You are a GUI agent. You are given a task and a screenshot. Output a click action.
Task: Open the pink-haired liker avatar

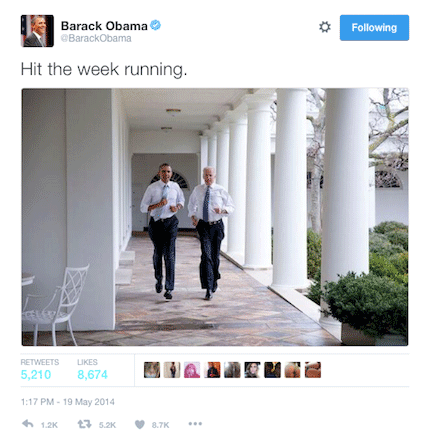tap(192, 370)
